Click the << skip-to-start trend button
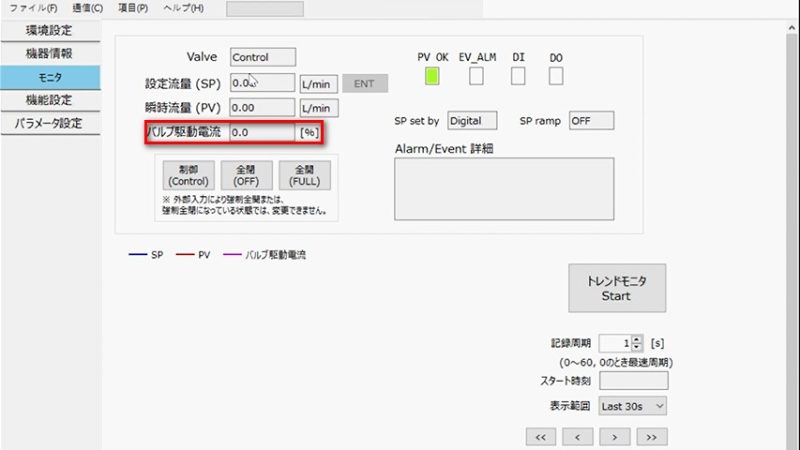800x450 pixels. (x=540, y=437)
